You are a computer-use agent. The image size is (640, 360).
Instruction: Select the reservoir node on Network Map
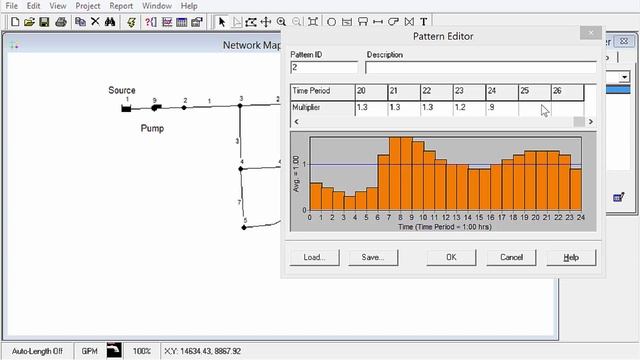click(126, 108)
